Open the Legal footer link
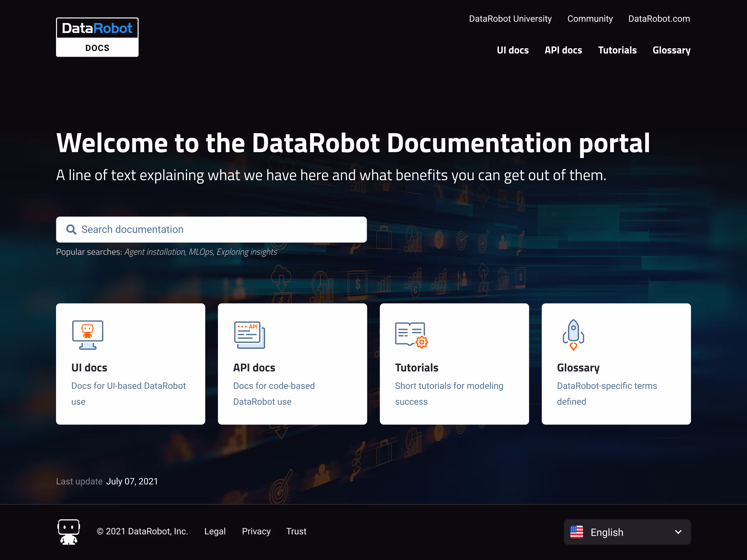This screenshot has width=747, height=560. (x=215, y=531)
